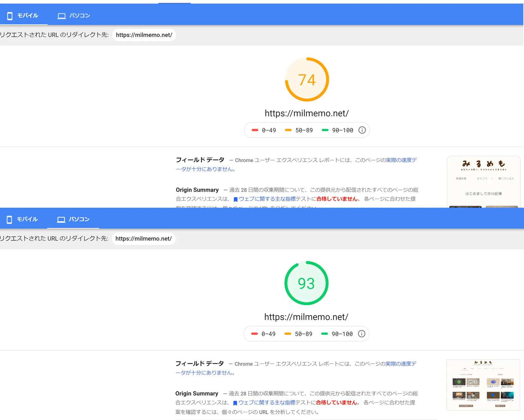Click the laptop icon in upper report
This screenshot has height=420, width=524.
point(62,16)
